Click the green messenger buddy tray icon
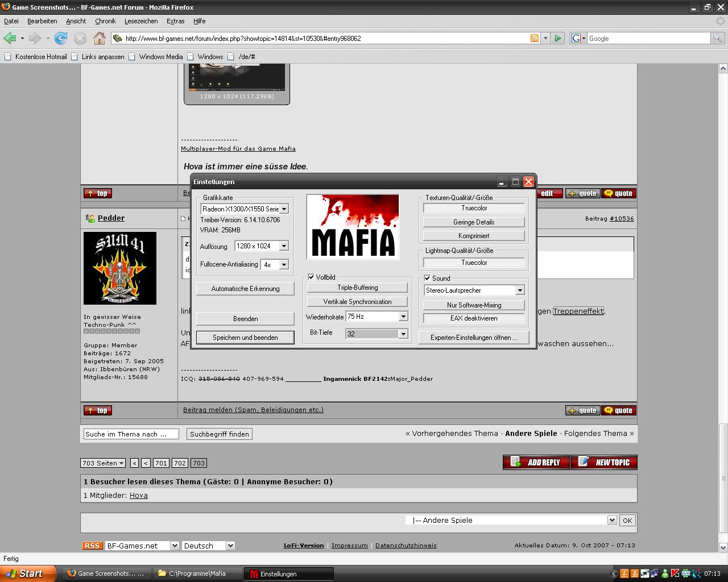Screen dimensions: 728x582 [665, 573]
